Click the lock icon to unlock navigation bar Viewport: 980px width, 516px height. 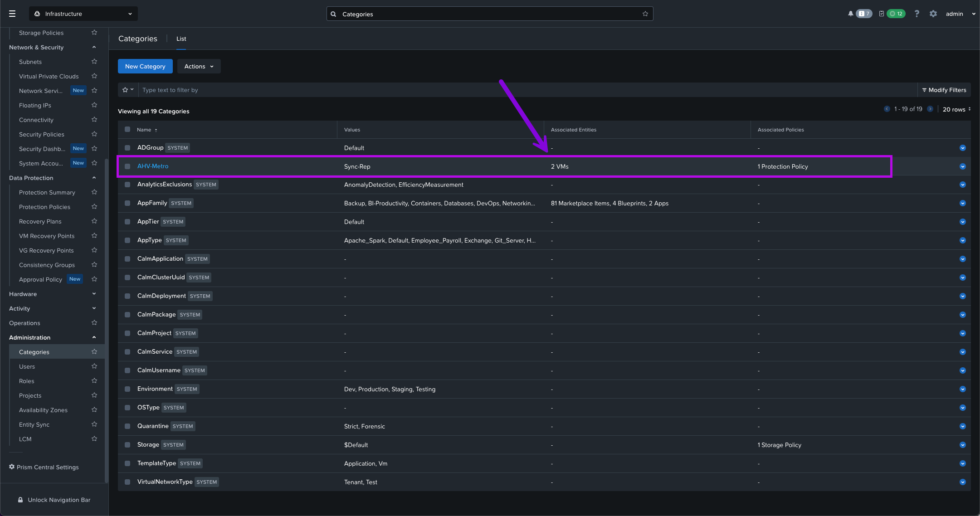pos(20,500)
